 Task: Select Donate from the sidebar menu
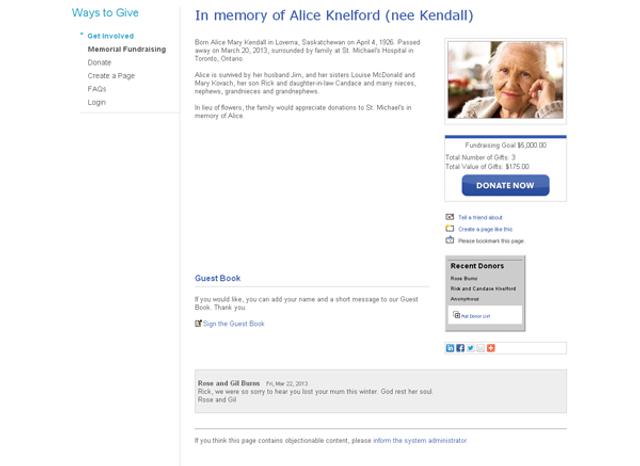(x=99, y=62)
